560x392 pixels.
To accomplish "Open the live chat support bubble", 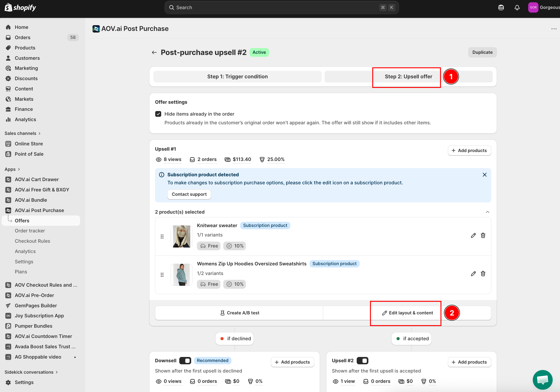I will 542,380.
